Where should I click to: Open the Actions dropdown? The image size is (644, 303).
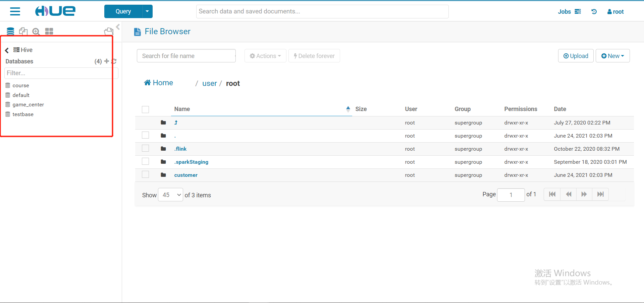[x=265, y=56]
